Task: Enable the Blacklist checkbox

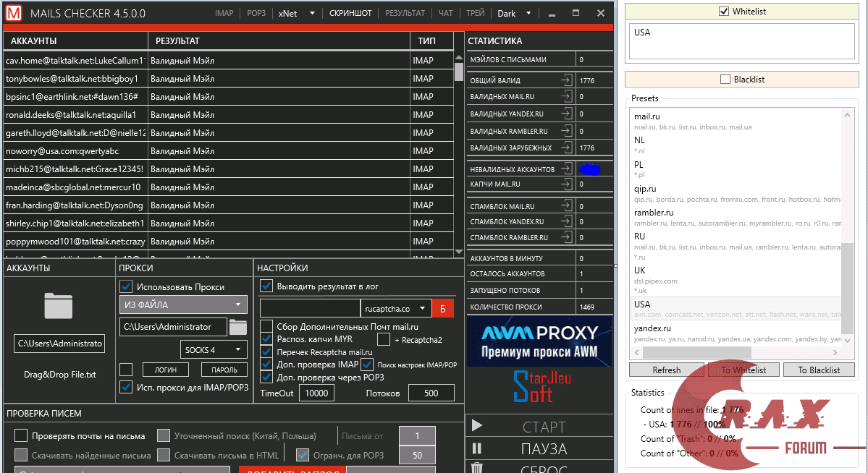Action: (725, 80)
